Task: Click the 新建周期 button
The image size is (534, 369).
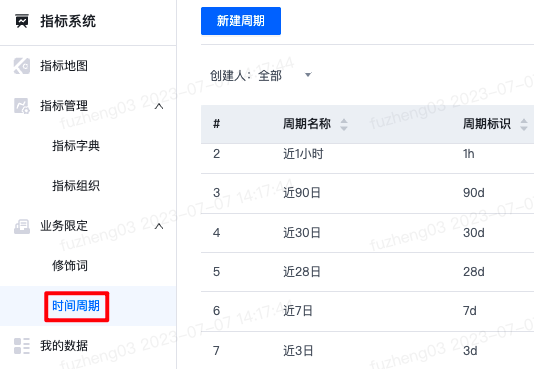Action: click(x=241, y=21)
